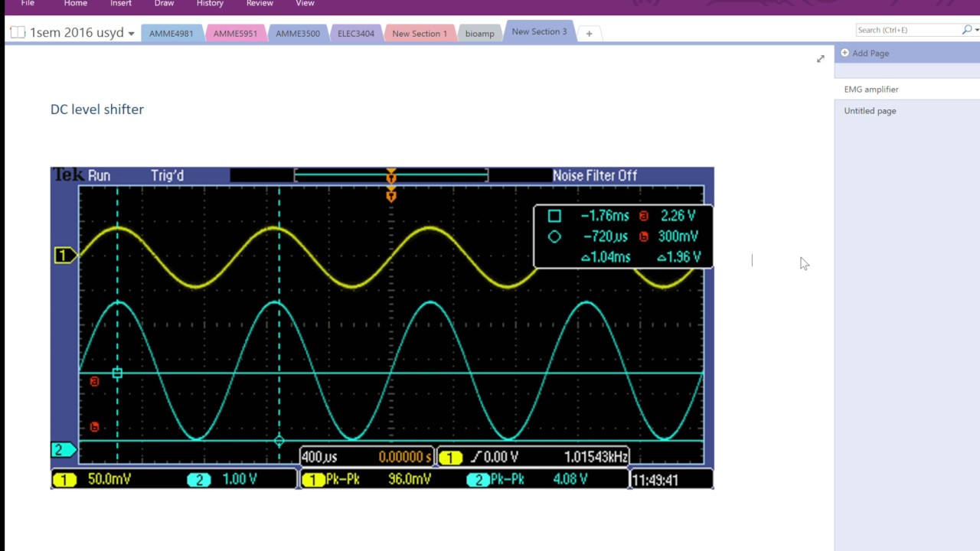Click the Add Page button

871,53
